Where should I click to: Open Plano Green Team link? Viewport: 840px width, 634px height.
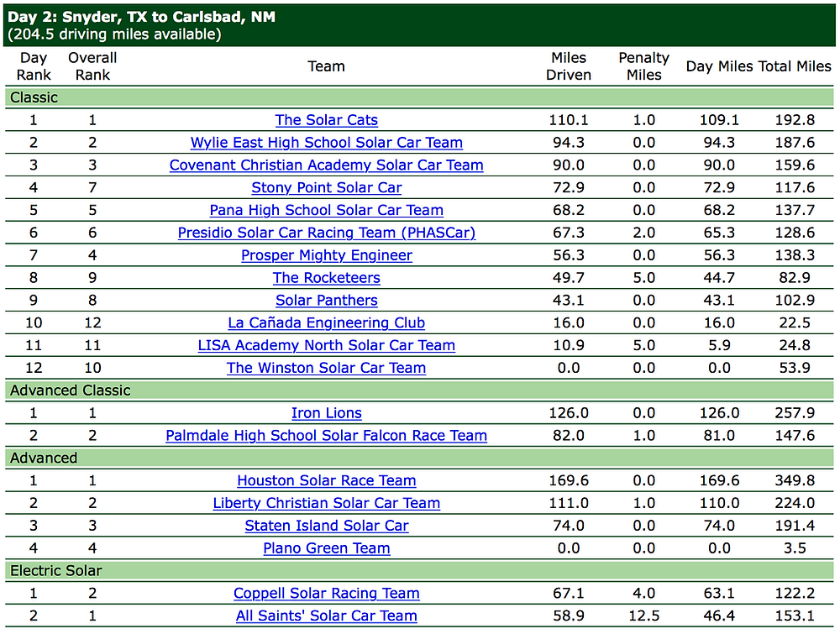(x=326, y=548)
